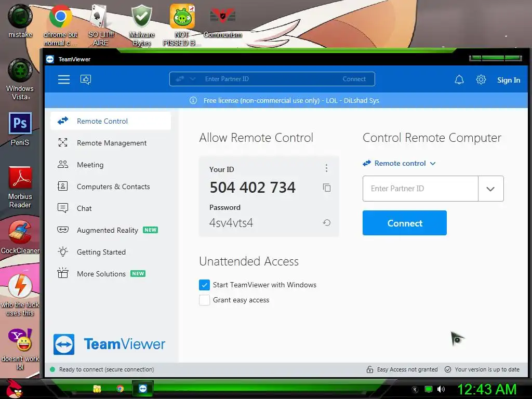Open the lightning bolt desktop icon
Viewport: 532px width, 399px height.
point(20,295)
